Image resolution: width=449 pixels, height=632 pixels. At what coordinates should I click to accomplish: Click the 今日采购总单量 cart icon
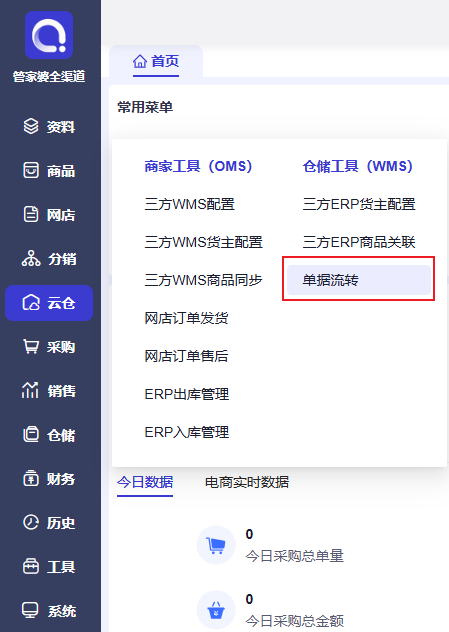click(216, 545)
